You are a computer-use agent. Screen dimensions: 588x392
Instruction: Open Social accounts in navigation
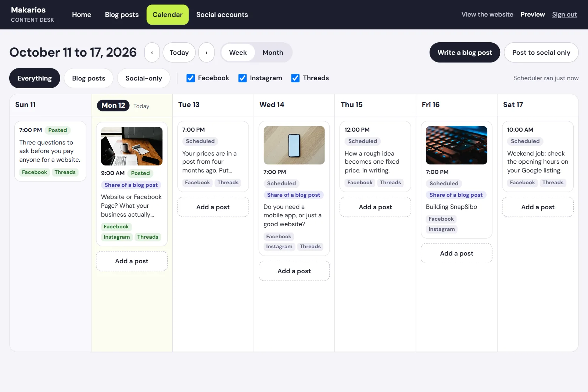tap(222, 15)
